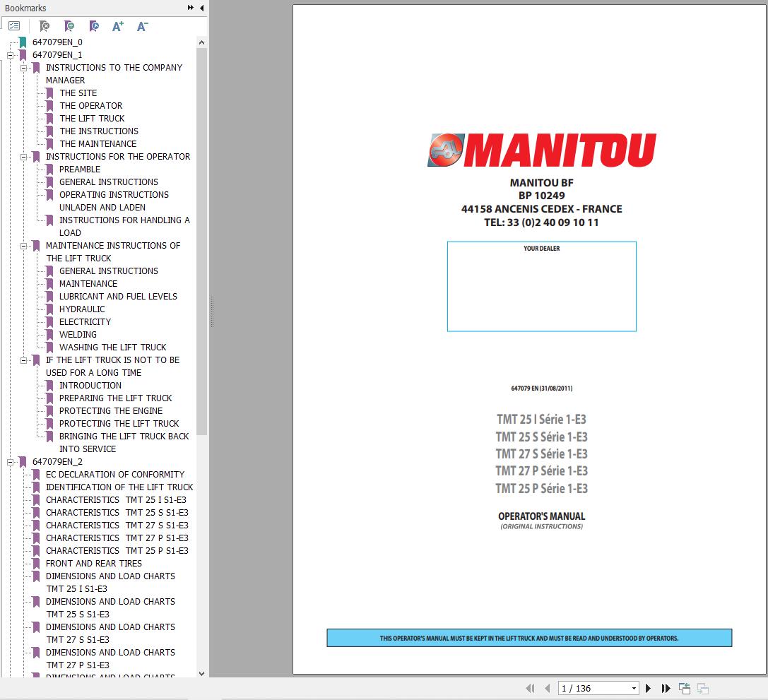
Task: Open the page number dropdown arrow
Action: (x=634, y=688)
